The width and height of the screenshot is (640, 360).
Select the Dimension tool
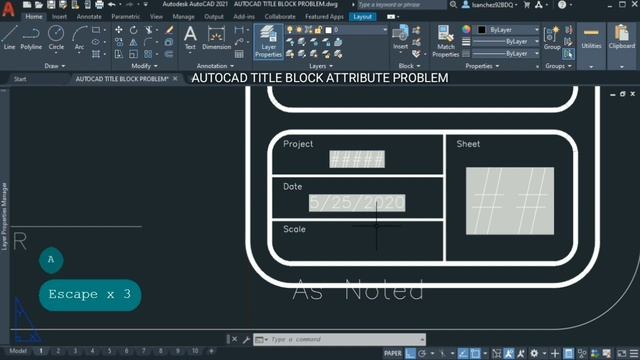(216, 38)
